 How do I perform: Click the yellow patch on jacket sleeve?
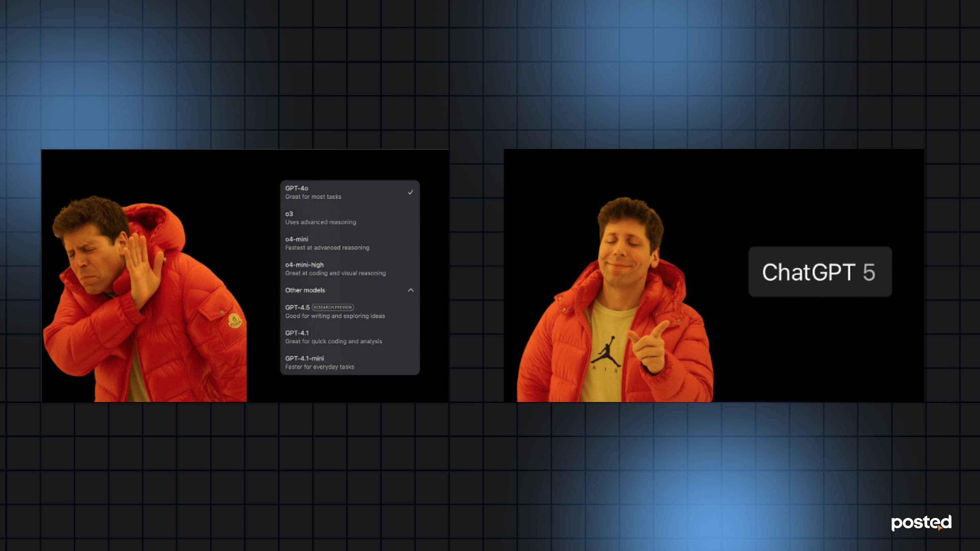[235, 320]
